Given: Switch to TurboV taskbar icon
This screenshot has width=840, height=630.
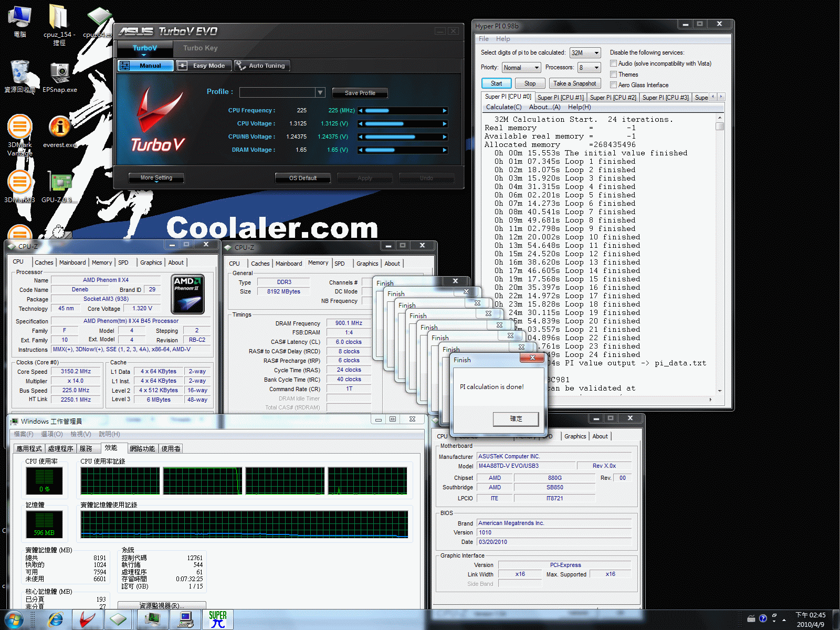Looking at the screenshot, I should [x=87, y=619].
